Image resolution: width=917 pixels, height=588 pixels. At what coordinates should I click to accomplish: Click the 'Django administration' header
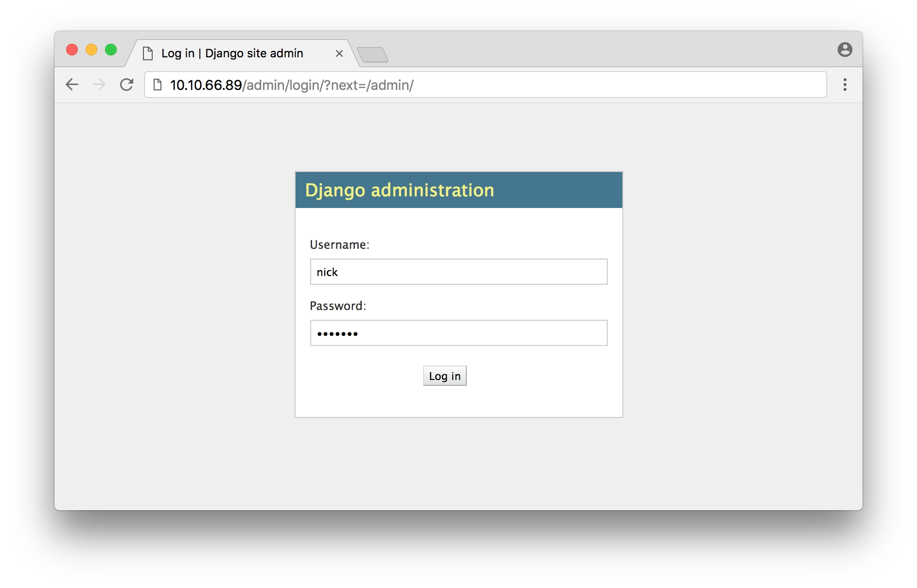click(399, 190)
